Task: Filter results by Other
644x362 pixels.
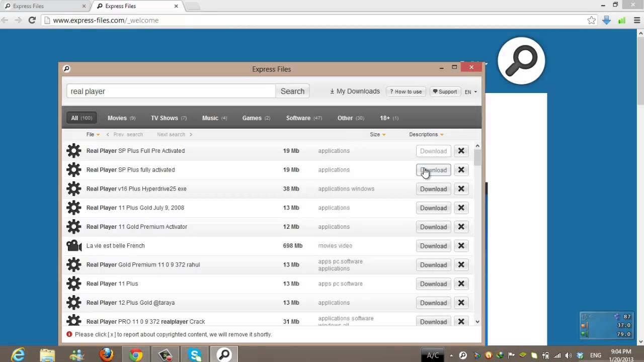Action: [x=351, y=118]
